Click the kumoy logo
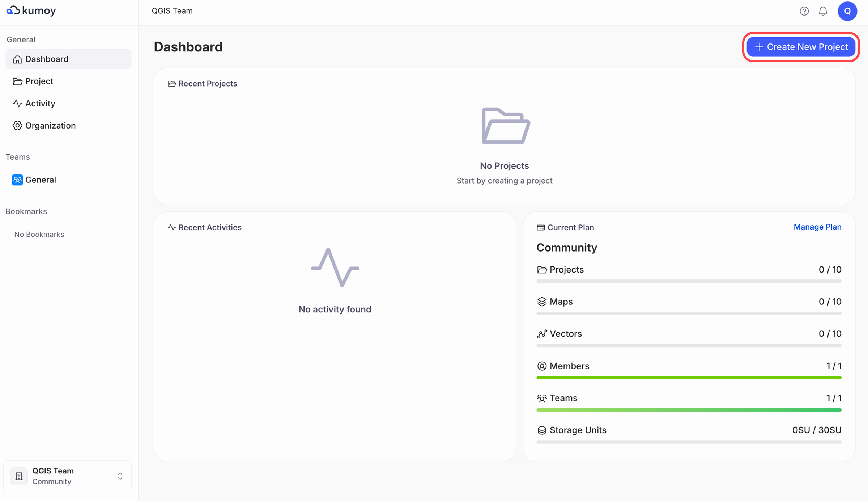 click(x=31, y=11)
